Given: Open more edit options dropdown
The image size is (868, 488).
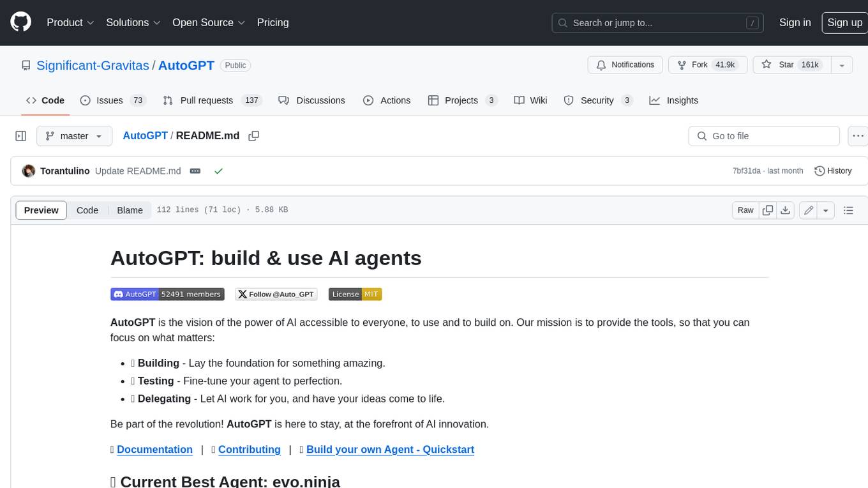Looking at the screenshot, I should point(826,210).
